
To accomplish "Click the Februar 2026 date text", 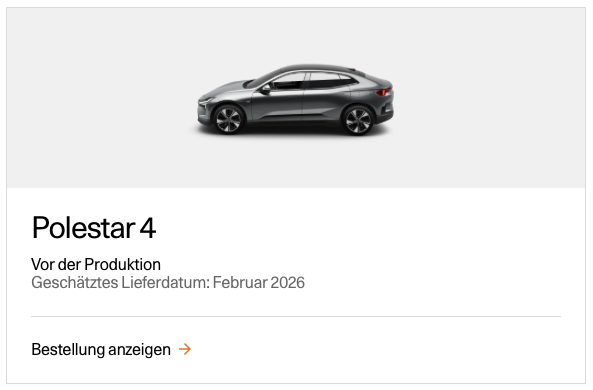I will point(259,283).
